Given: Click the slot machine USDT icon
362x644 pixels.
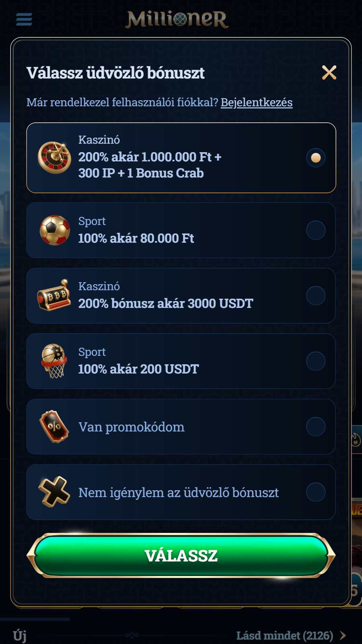Looking at the screenshot, I should 54,295.
